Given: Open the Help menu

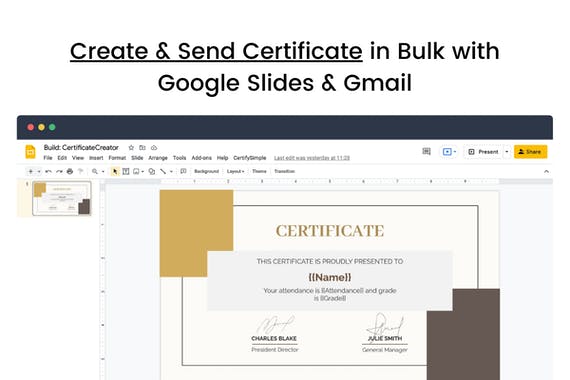Looking at the screenshot, I should point(222,158).
